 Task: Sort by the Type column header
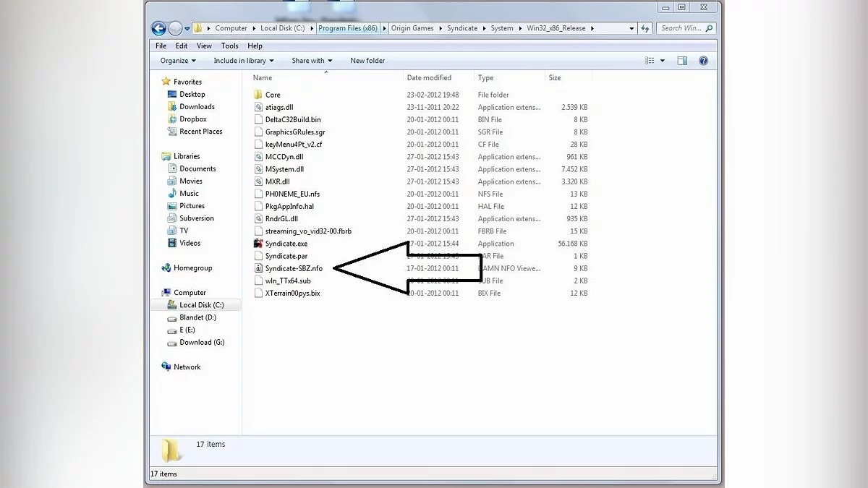[x=486, y=78]
